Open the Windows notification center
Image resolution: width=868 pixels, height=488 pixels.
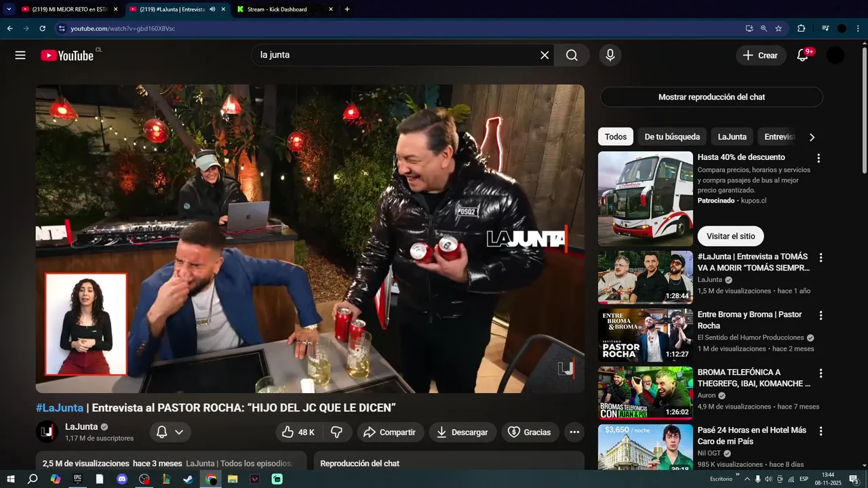(x=854, y=479)
